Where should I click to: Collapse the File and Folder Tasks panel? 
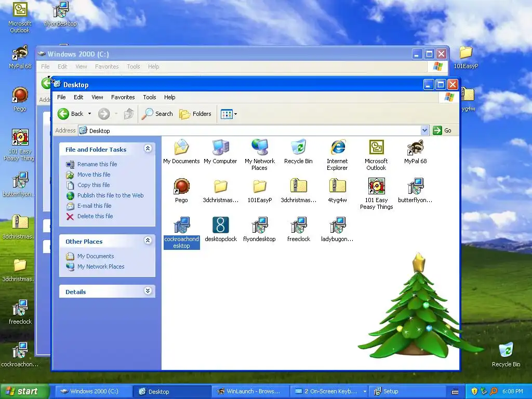148,149
